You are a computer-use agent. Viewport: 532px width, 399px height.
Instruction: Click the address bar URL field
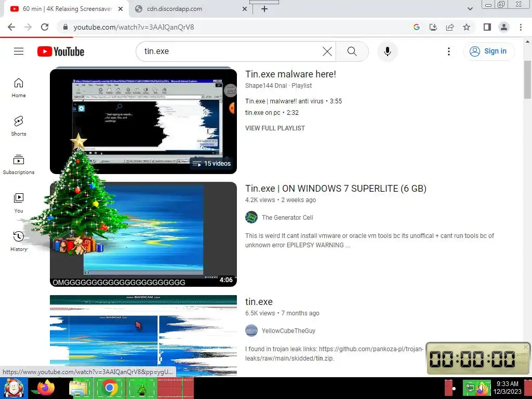click(x=234, y=27)
